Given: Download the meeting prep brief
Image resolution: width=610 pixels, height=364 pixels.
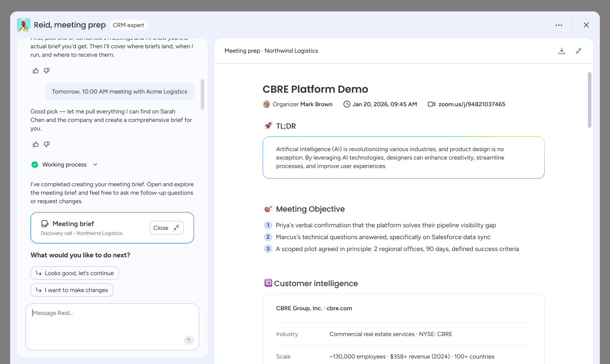Looking at the screenshot, I should (562, 51).
